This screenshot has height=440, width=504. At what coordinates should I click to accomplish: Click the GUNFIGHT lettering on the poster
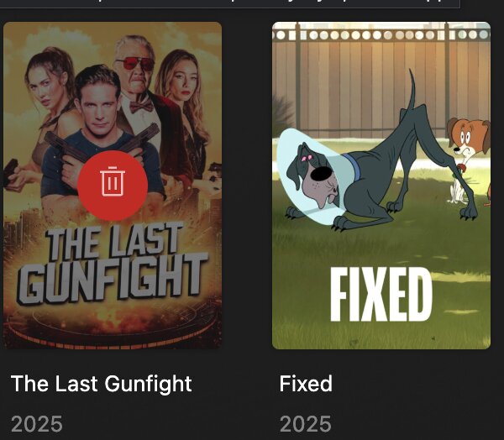(x=113, y=278)
